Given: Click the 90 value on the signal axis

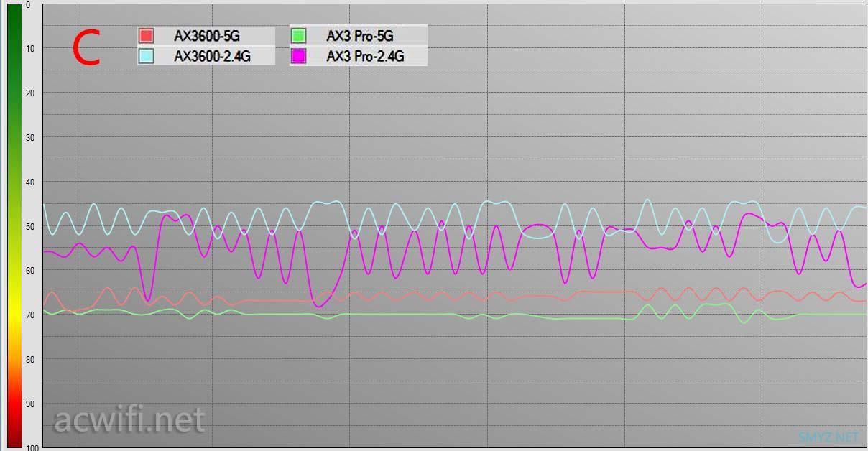Looking at the screenshot, I should [29, 404].
